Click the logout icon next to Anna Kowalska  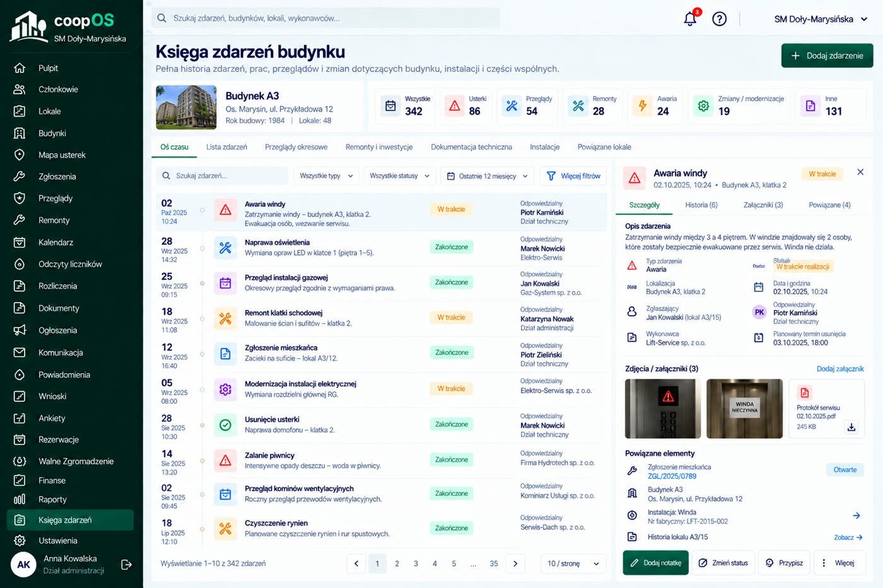[x=126, y=564]
